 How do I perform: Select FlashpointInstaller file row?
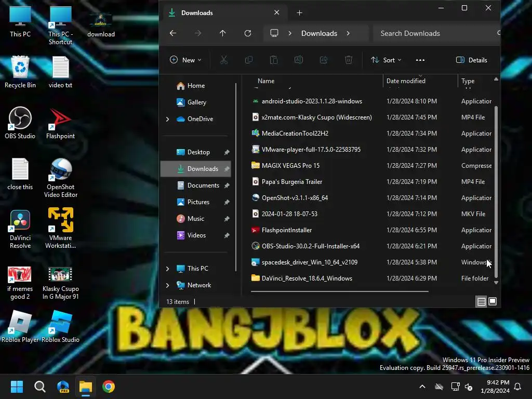click(371, 230)
